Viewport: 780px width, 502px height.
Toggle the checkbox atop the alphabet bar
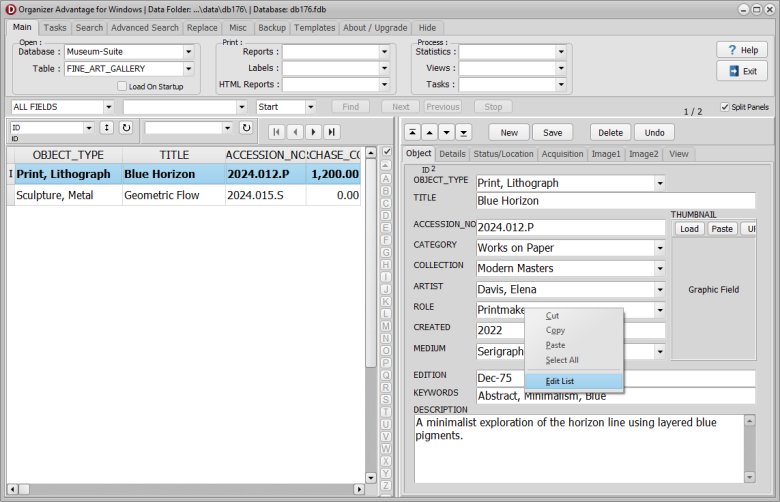point(385,152)
